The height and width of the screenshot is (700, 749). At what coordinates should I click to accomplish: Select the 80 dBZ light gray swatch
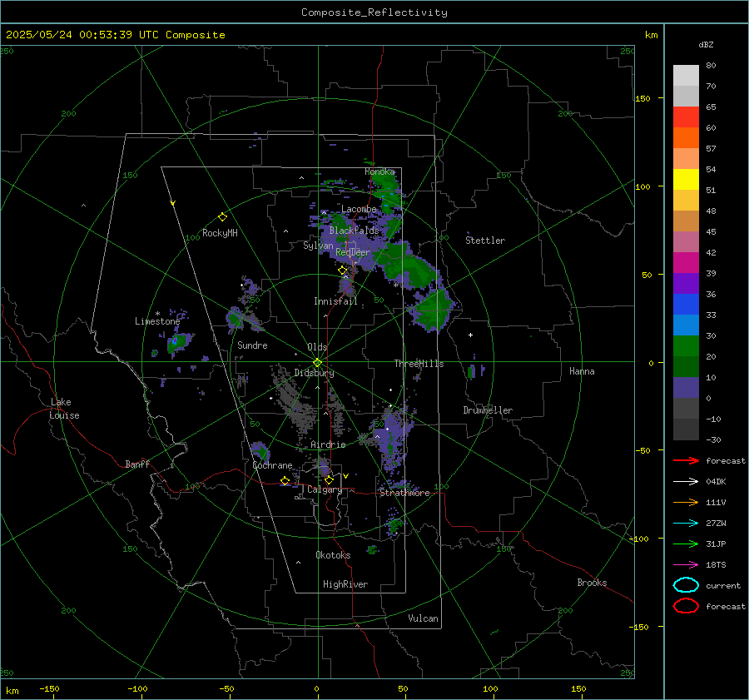click(x=686, y=76)
